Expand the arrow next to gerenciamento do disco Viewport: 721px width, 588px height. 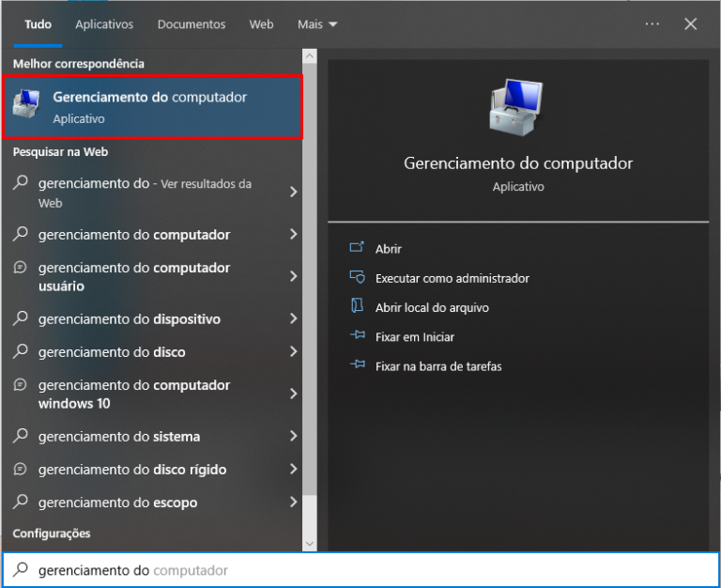click(293, 352)
